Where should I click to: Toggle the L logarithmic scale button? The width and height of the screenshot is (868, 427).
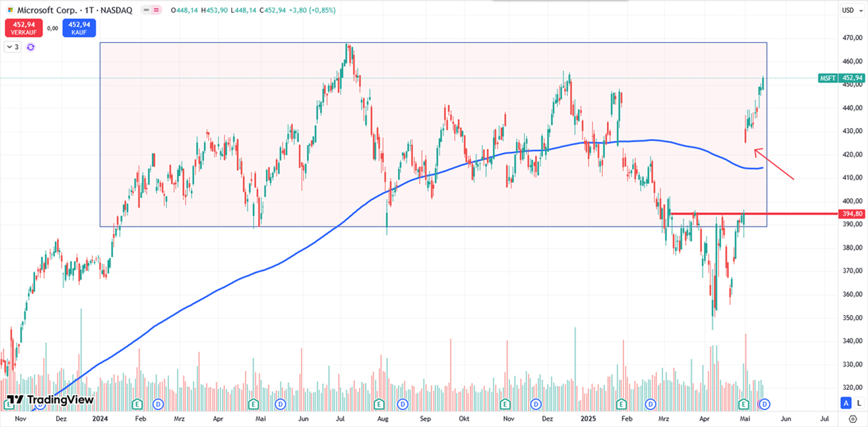859,403
